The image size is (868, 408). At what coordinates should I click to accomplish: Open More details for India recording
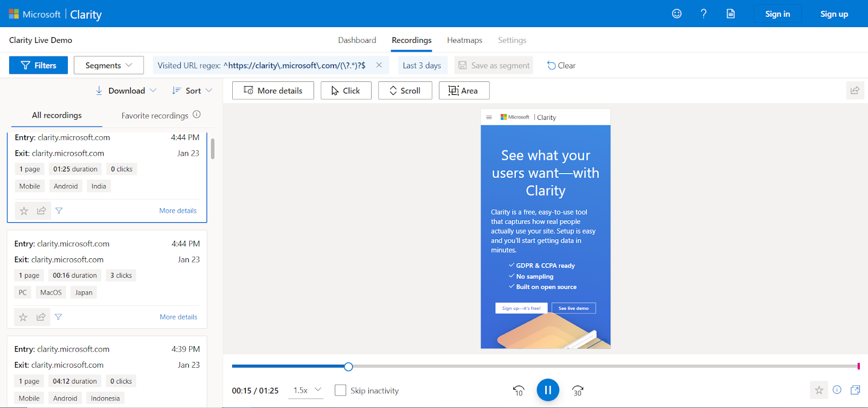178,211
